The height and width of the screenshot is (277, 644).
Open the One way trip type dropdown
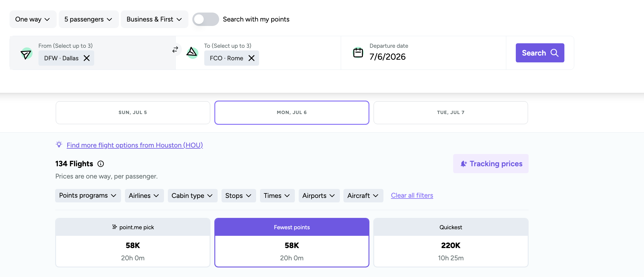33,19
